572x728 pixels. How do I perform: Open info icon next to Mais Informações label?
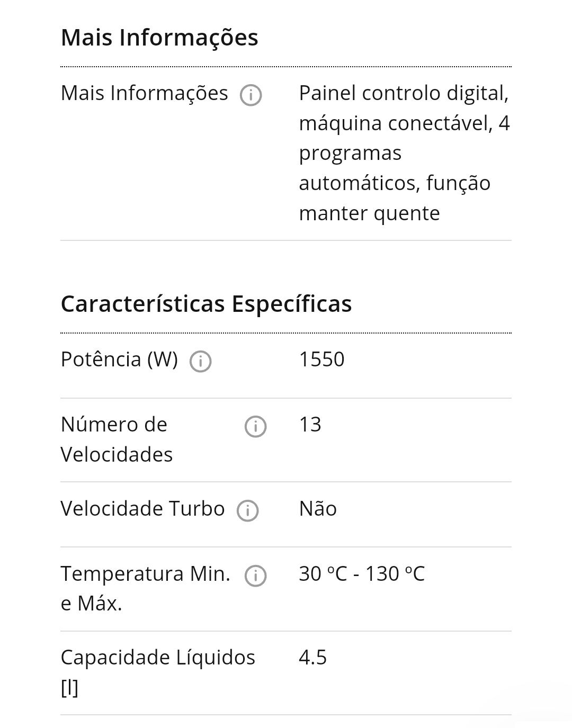[x=251, y=95]
